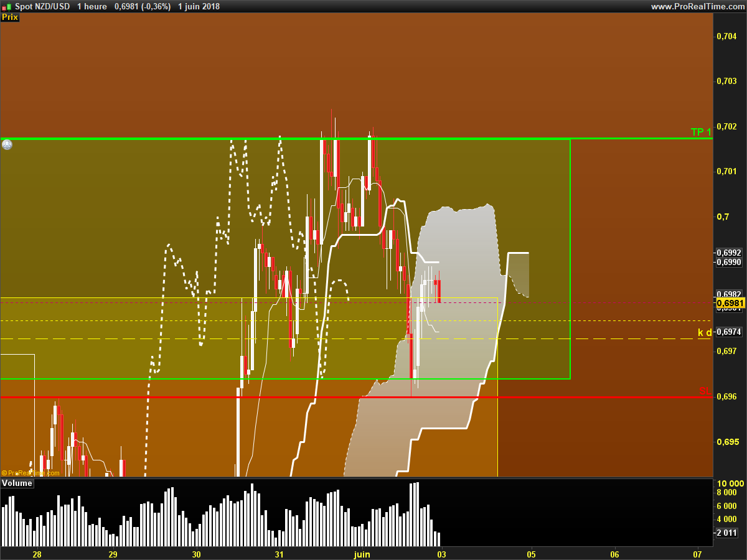Click the 0,697 price axis value
Screen dimensions: 747x560
727,352
